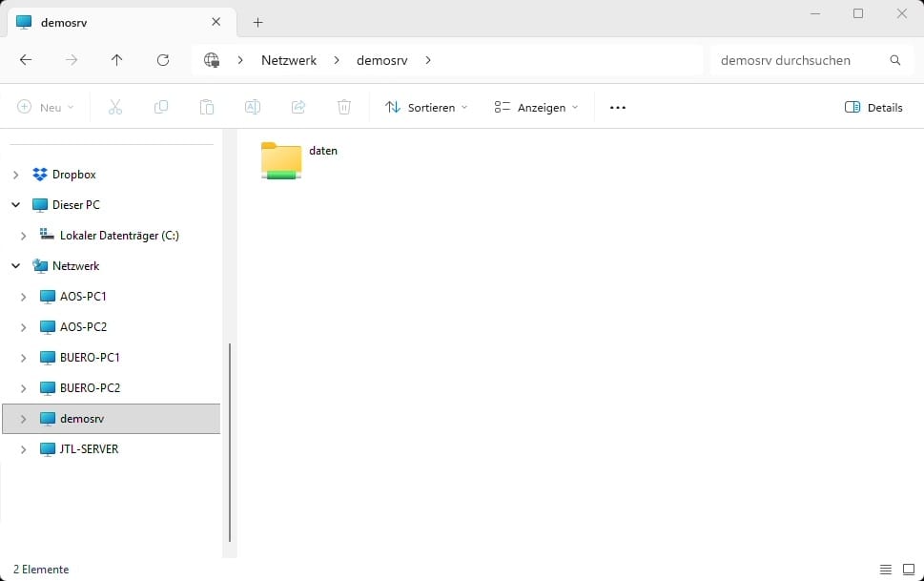This screenshot has height=581, width=924.
Task: Expand the BUERO-PC1 node
Action: point(23,358)
